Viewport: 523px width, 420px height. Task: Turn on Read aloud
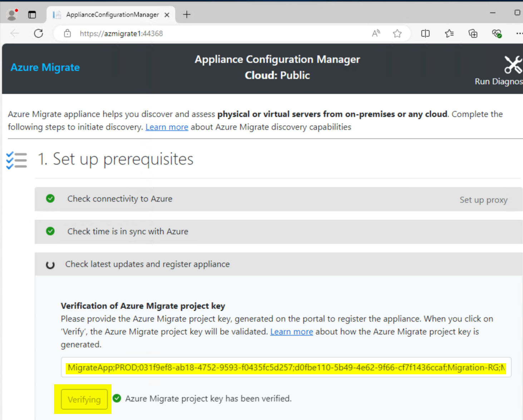pos(376,34)
